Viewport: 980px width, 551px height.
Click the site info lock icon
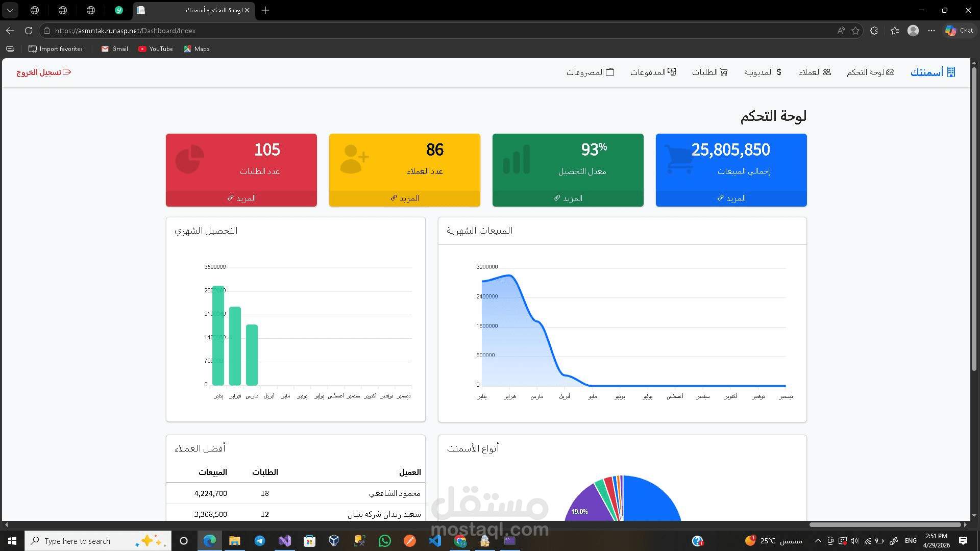pyautogui.click(x=47, y=31)
